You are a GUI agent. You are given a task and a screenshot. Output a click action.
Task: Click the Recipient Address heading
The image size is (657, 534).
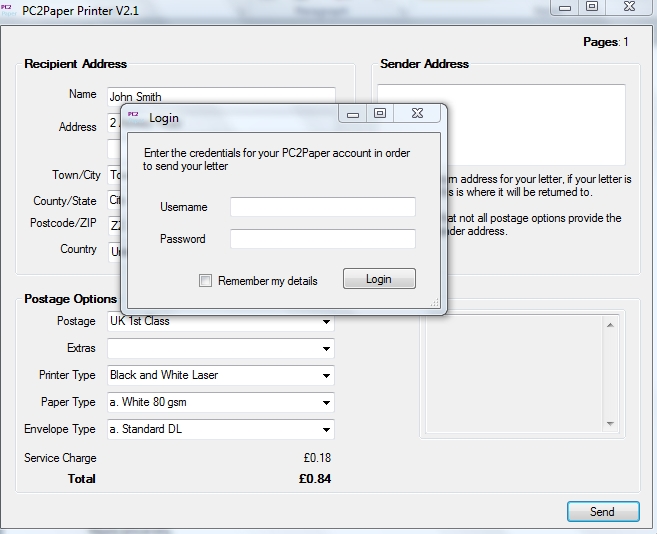[75, 64]
